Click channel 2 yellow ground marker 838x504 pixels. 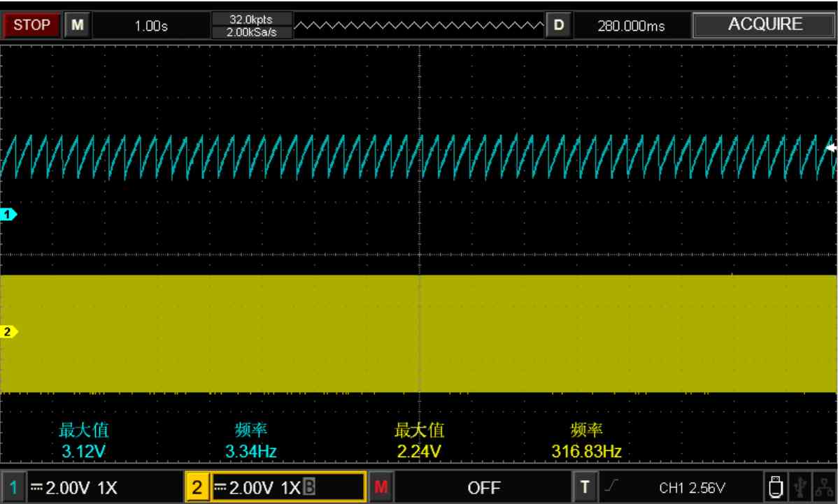8,331
